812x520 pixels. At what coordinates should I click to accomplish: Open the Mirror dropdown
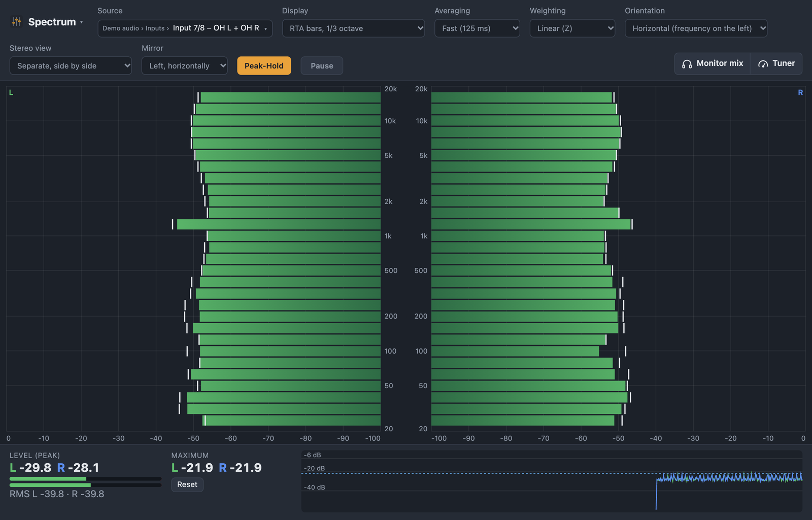(184, 66)
